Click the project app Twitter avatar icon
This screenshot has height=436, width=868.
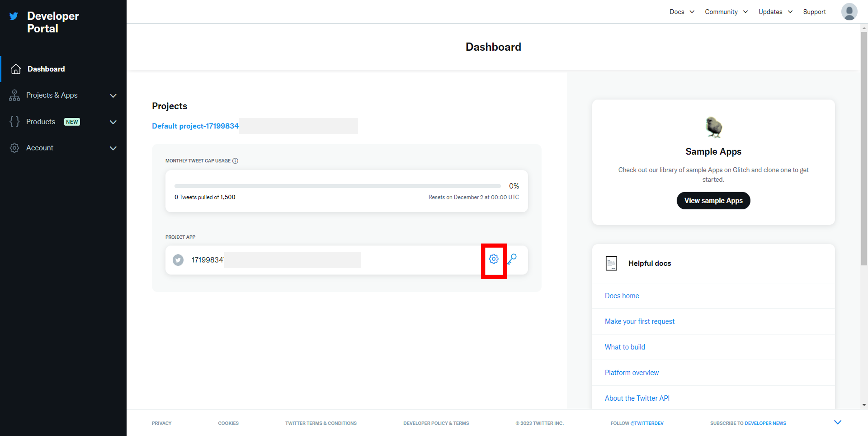coord(178,260)
